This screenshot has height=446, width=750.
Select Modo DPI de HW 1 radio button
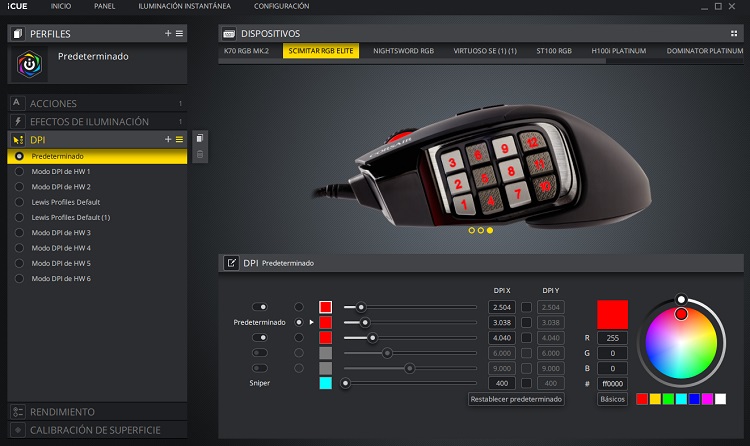pyautogui.click(x=20, y=172)
